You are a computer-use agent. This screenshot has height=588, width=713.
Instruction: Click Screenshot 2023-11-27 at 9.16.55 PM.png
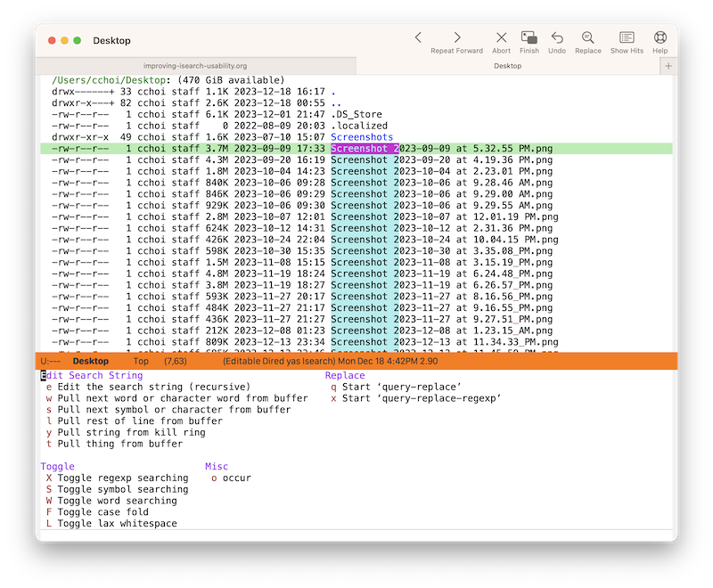point(441,307)
